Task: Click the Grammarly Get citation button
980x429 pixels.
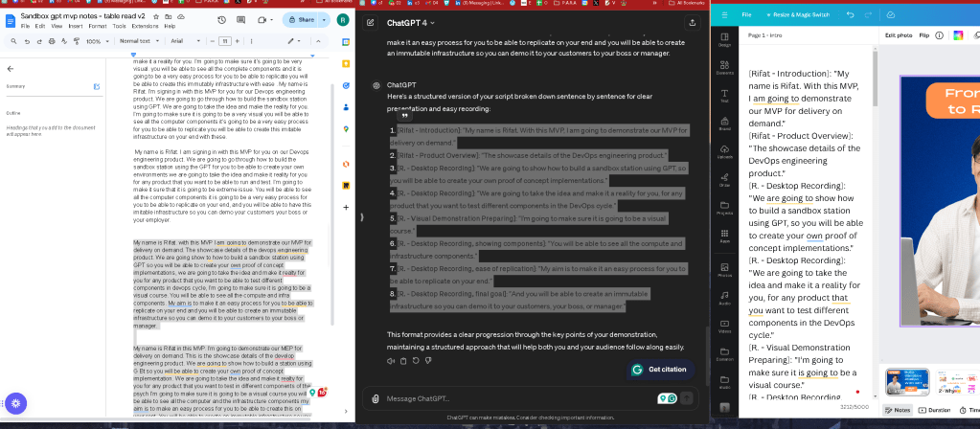Action: coord(661,370)
